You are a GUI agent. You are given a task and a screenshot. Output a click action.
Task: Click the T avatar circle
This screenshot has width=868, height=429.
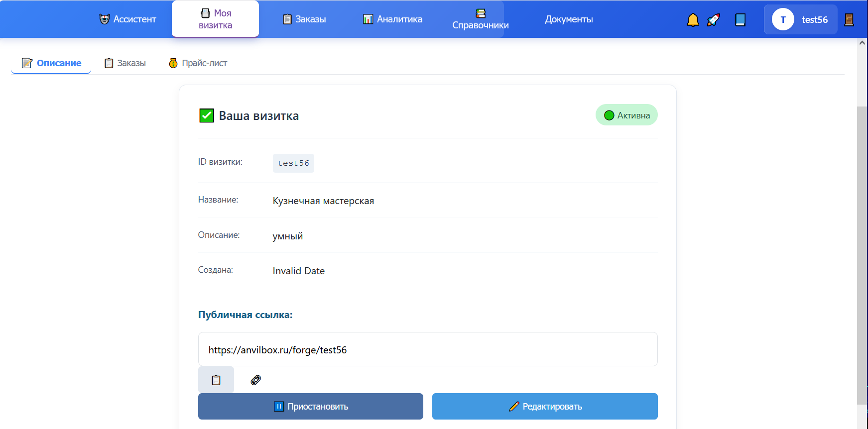pos(783,19)
